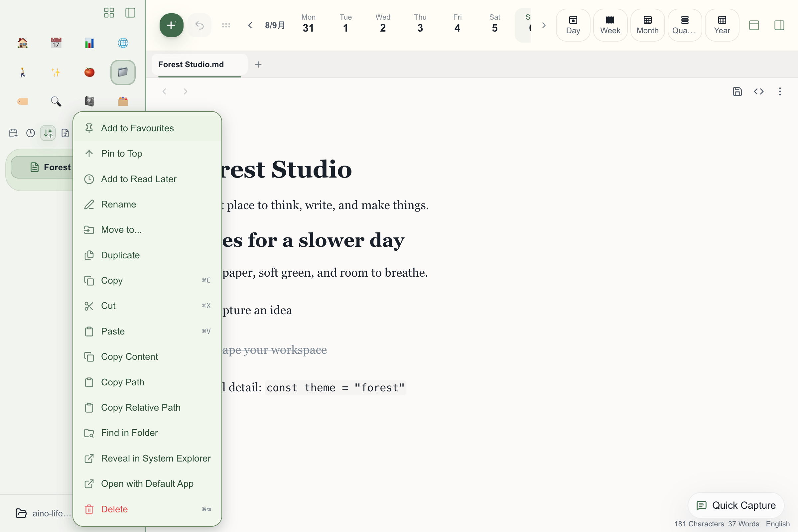798x532 pixels.
Task: Choose Add to Read Later
Action: point(147,179)
